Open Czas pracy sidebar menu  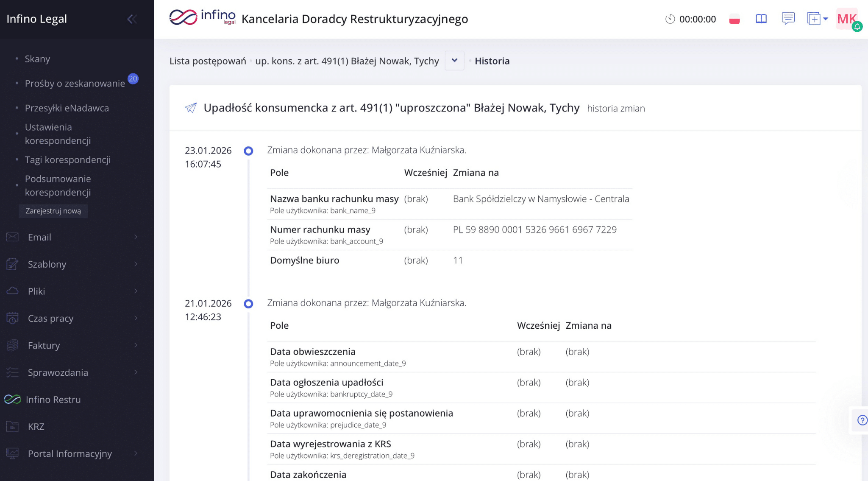point(50,319)
